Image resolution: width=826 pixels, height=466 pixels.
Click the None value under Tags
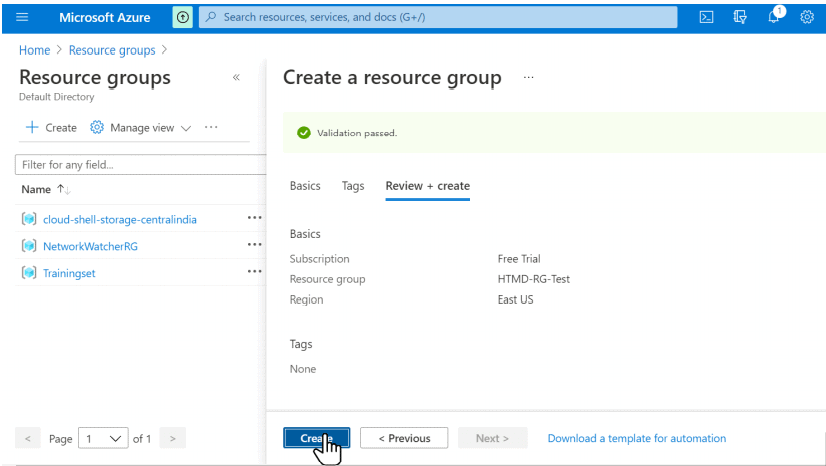pyautogui.click(x=303, y=369)
